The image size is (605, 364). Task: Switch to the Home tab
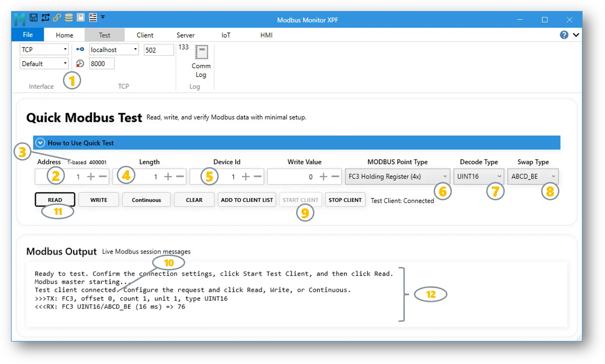(x=65, y=35)
